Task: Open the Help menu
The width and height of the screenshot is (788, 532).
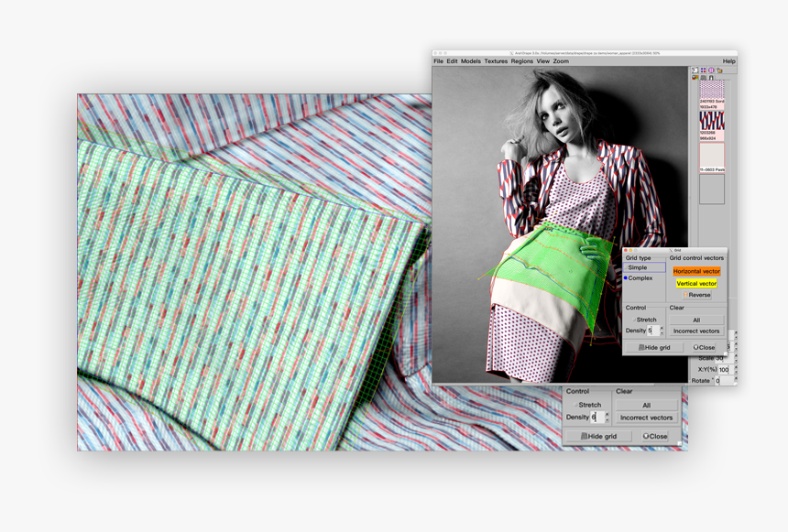Action: pos(728,61)
